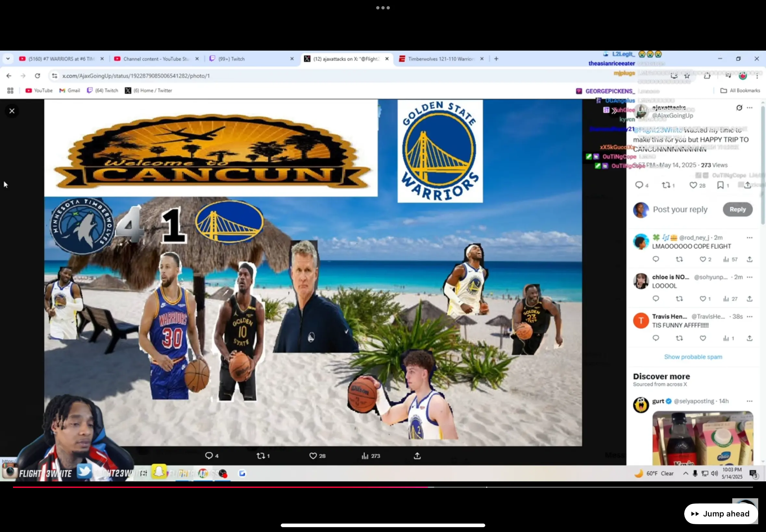This screenshot has height=532, width=766.
Task: Open Chrome three-dot menu
Action: coord(757,76)
